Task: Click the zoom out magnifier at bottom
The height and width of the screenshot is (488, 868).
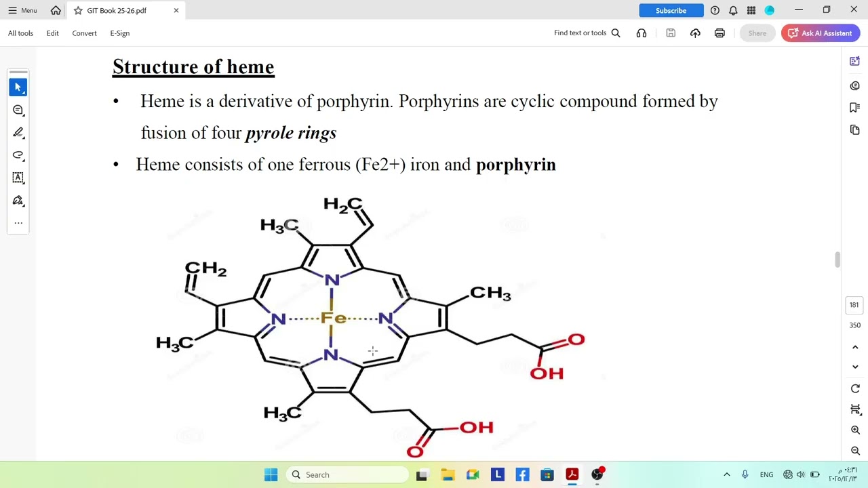Action: tap(855, 451)
